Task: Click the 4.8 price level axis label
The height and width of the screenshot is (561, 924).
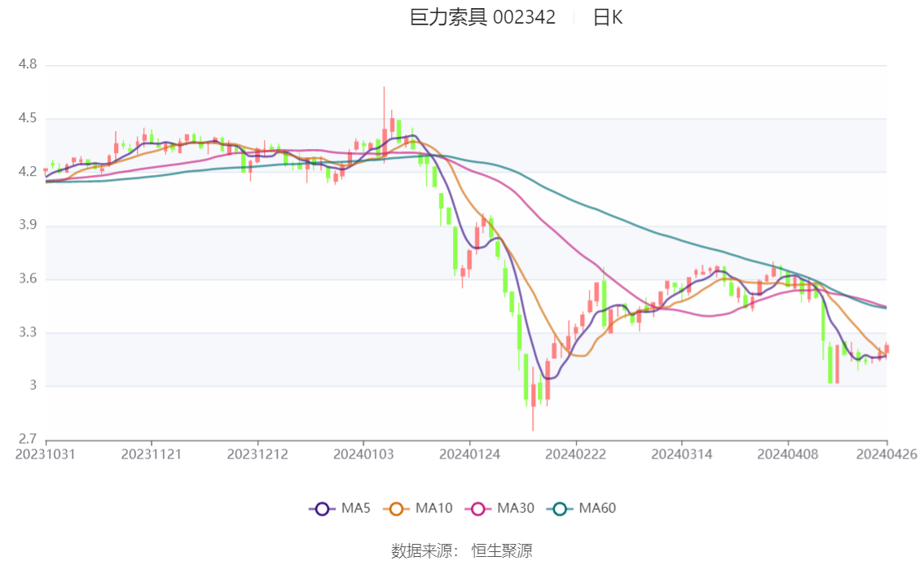Action: tap(28, 64)
